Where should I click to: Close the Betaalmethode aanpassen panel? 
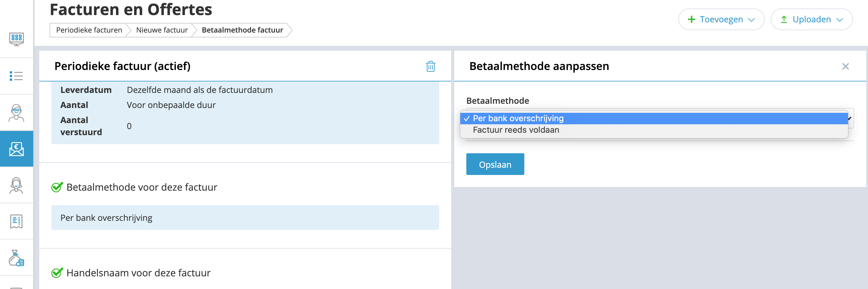point(845,66)
